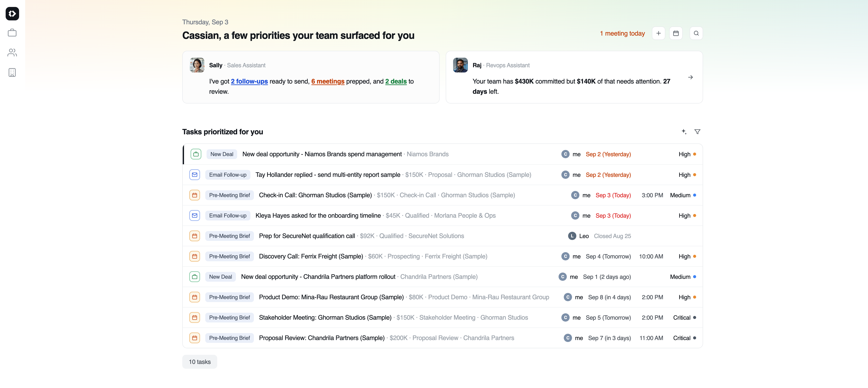
Task: Click the app logo in the sidebar
Action: pyautogui.click(x=12, y=13)
